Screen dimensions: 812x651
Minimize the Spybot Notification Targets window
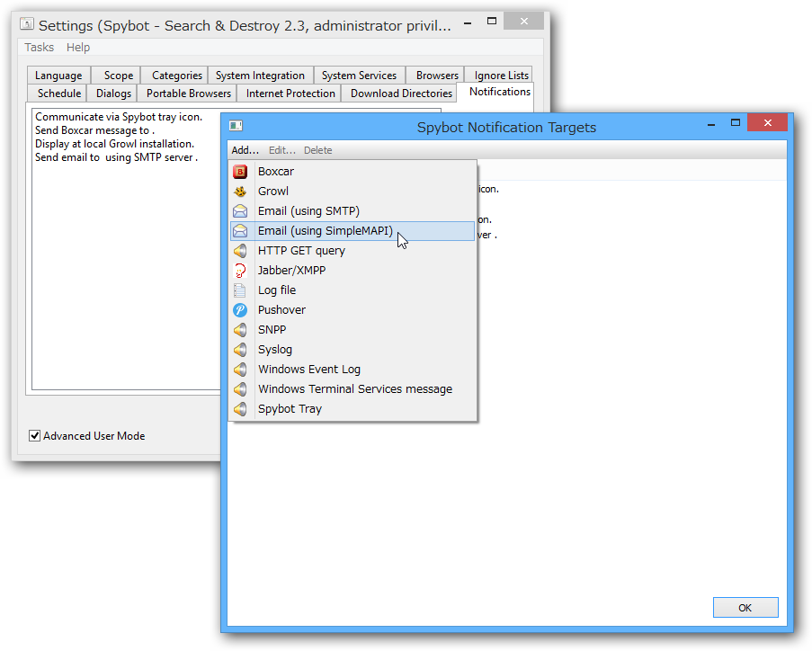711,124
